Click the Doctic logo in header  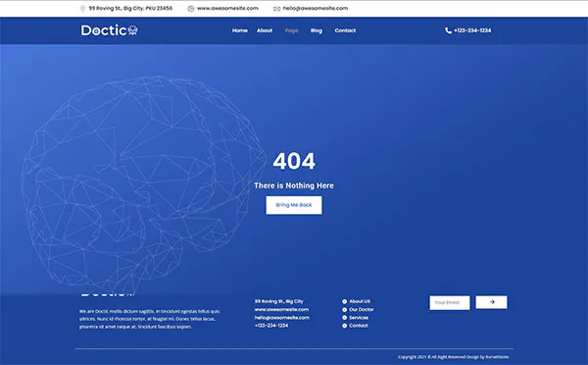[x=110, y=30]
